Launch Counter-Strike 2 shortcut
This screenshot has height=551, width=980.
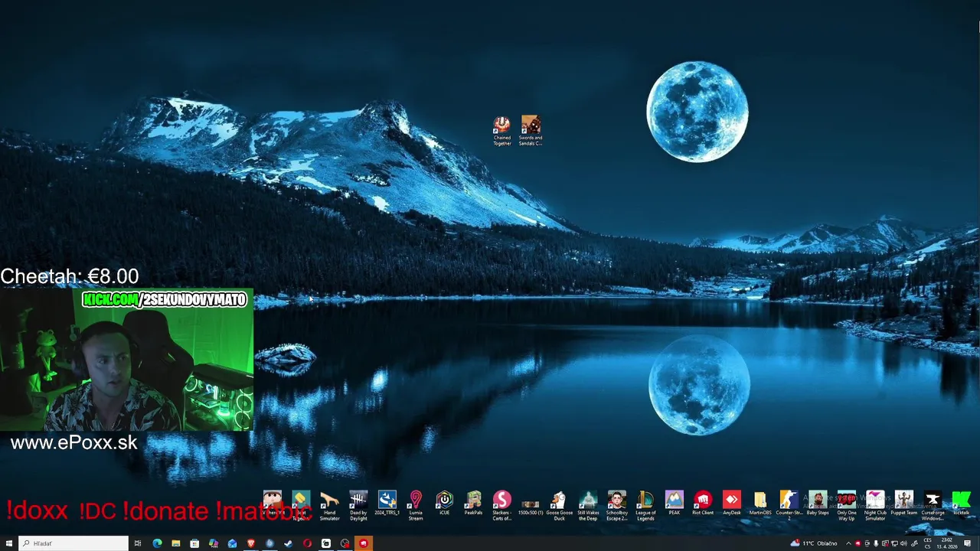pyautogui.click(x=789, y=507)
